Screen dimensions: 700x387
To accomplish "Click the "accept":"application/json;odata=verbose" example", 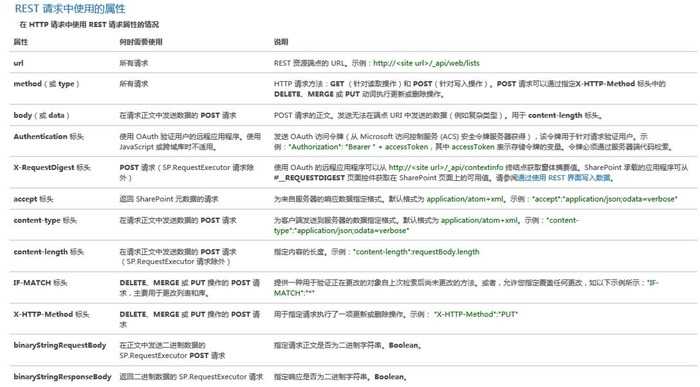I will coord(604,199).
